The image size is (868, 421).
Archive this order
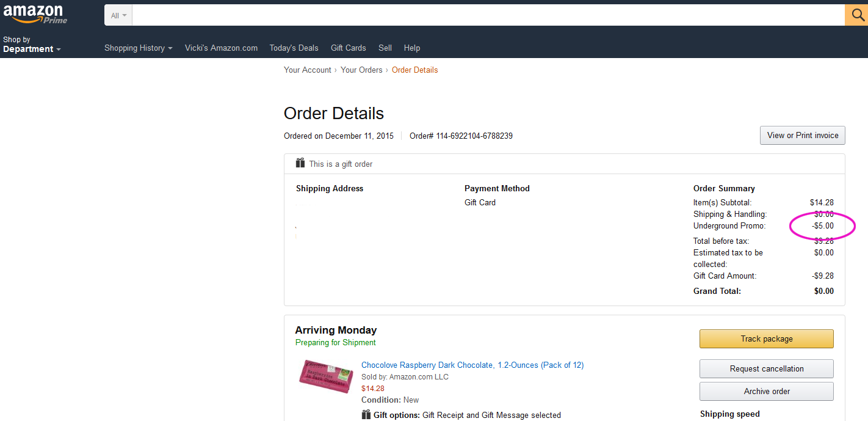tap(766, 391)
